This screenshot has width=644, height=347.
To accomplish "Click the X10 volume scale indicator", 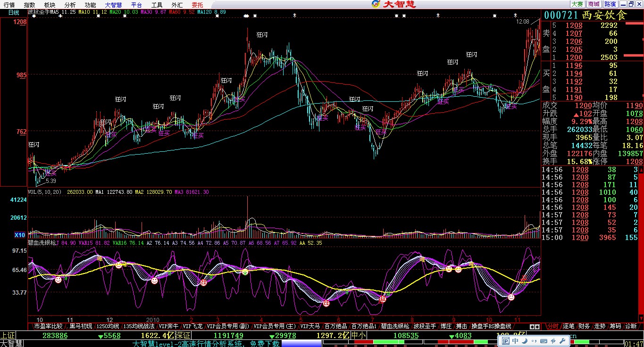I will [x=19, y=235].
